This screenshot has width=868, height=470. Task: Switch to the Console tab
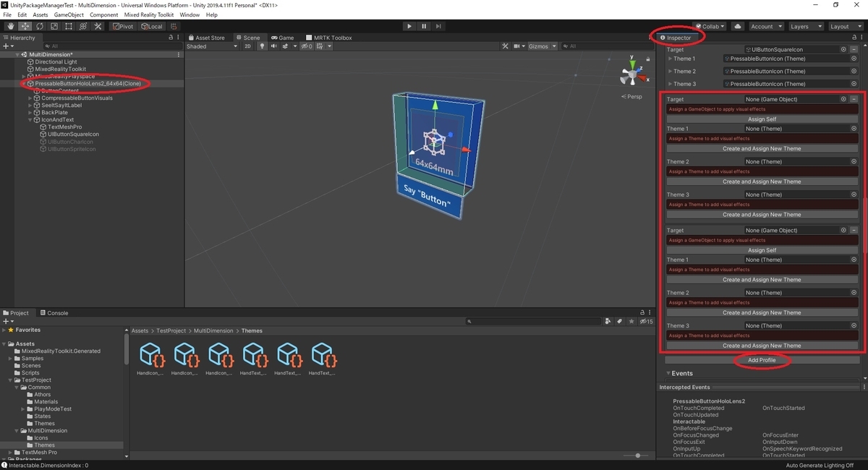click(54, 313)
